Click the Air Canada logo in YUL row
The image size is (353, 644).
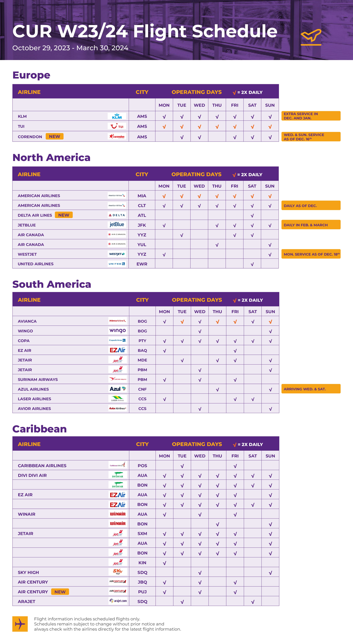point(117,244)
